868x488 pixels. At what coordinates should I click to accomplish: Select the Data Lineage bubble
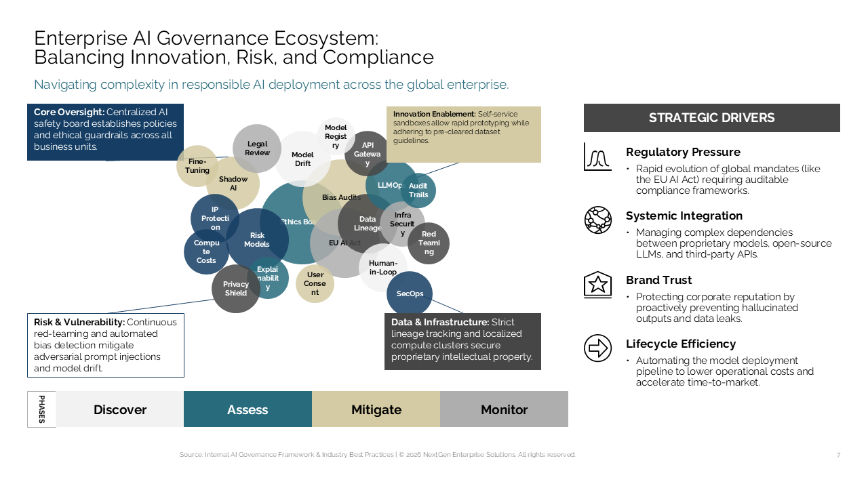(x=368, y=224)
